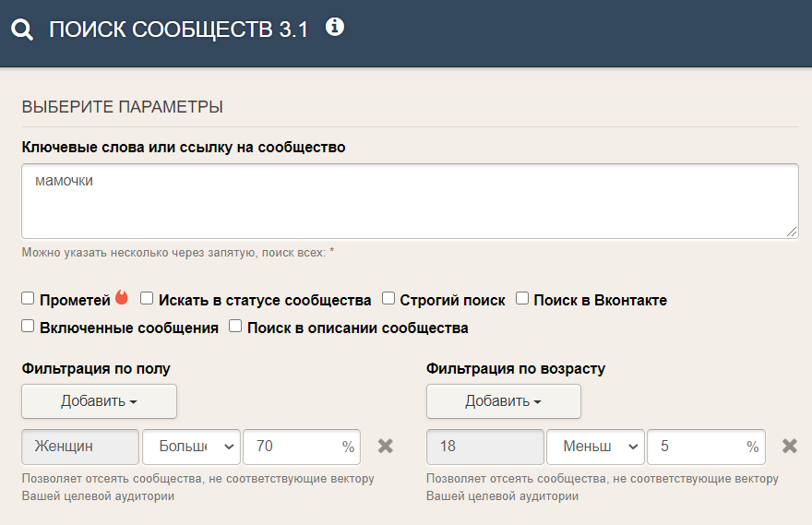Open Добавить dropdown under gender filter
Image resolution: width=812 pixels, height=525 pixels.
99,401
